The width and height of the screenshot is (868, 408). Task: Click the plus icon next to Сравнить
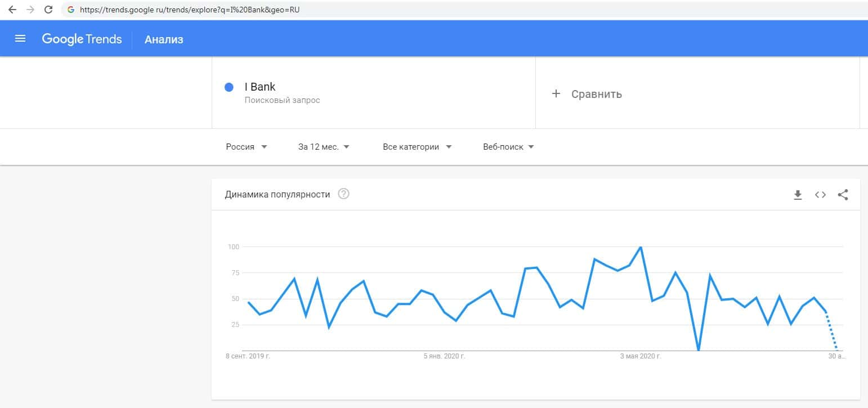pos(556,93)
